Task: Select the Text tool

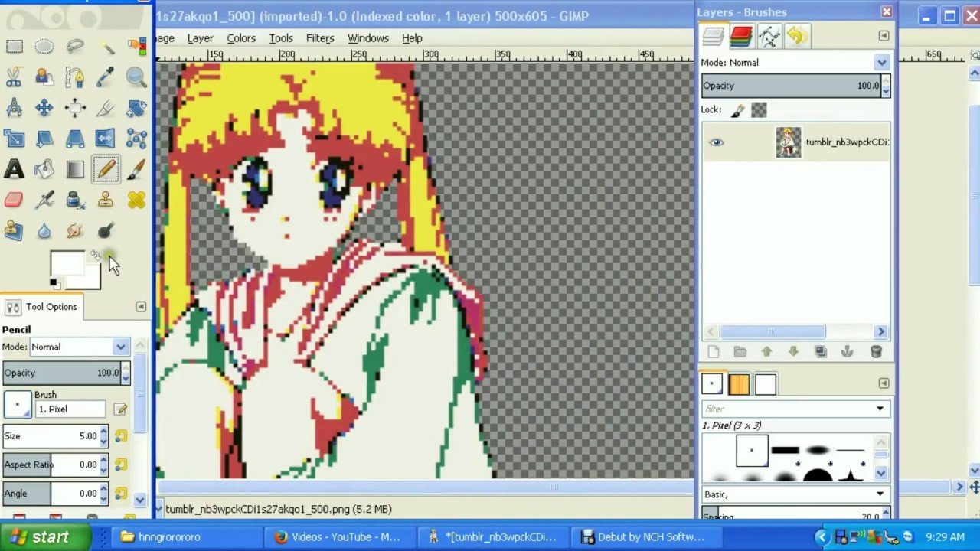Action: click(14, 169)
